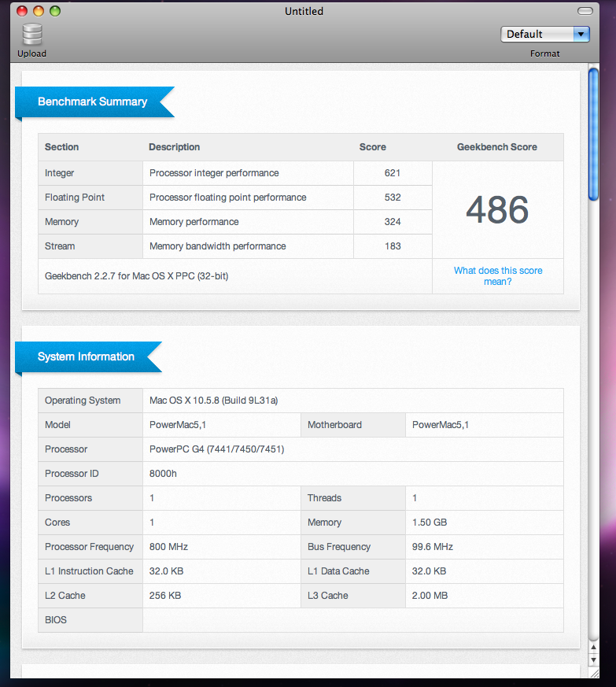This screenshot has height=687, width=616.
Task: Click 'Processor floating point performance' description
Action: 228,198
